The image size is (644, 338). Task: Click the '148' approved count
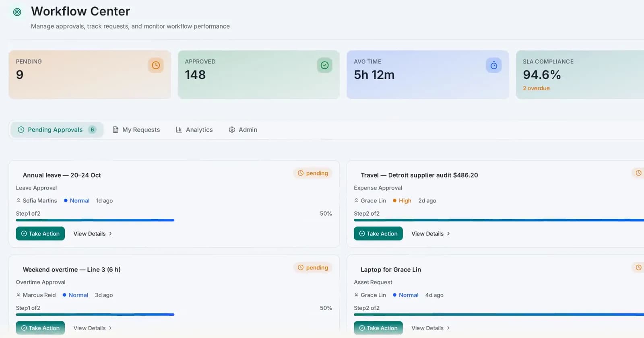point(195,75)
